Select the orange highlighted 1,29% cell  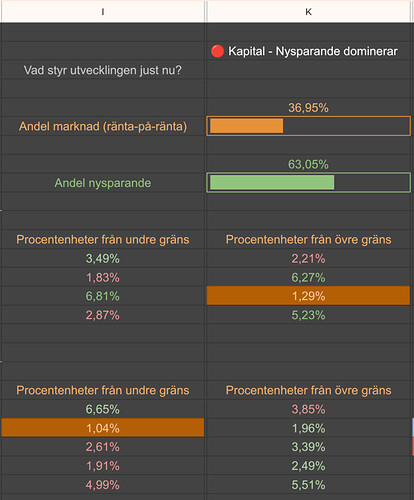[x=308, y=296]
